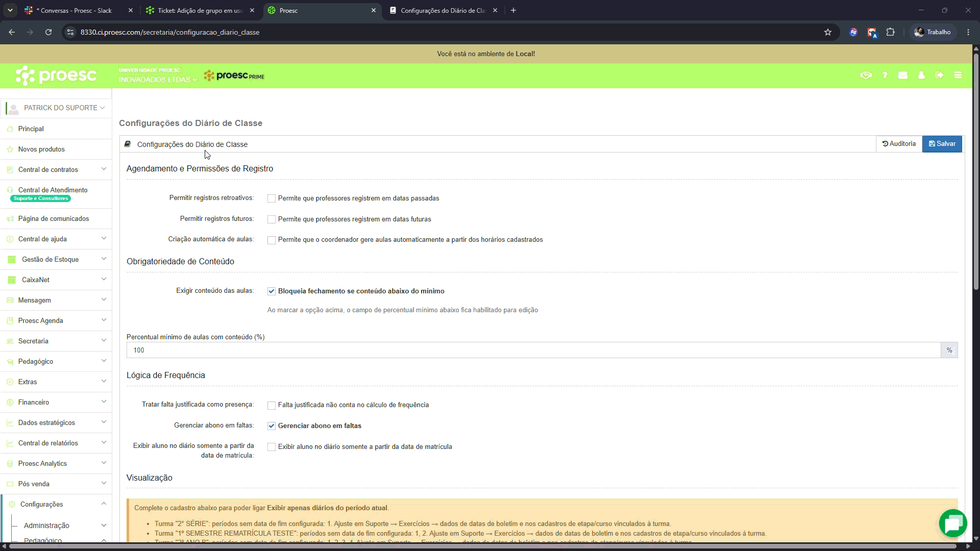Click the Gestão de Estoque box icon

12,260
